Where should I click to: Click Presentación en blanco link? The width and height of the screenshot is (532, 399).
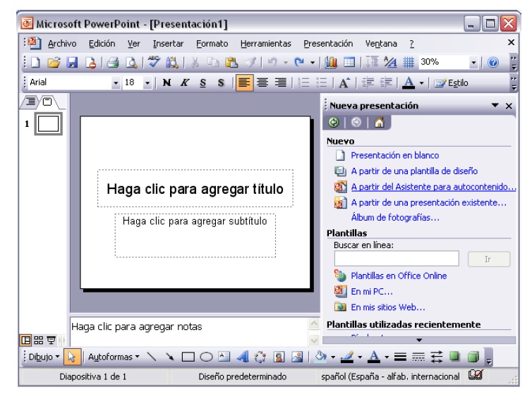[x=395, y=155]
